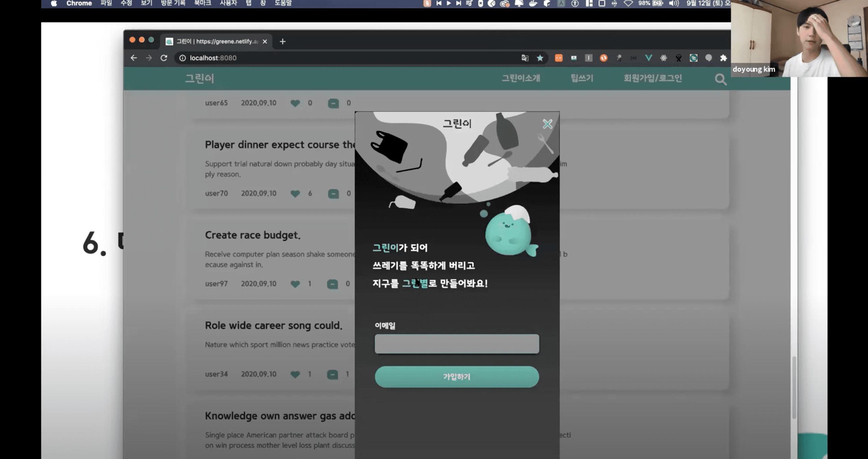Like the user34 post with heart icon
Viewport: 868px width, 459px height.
click(295, 374)
